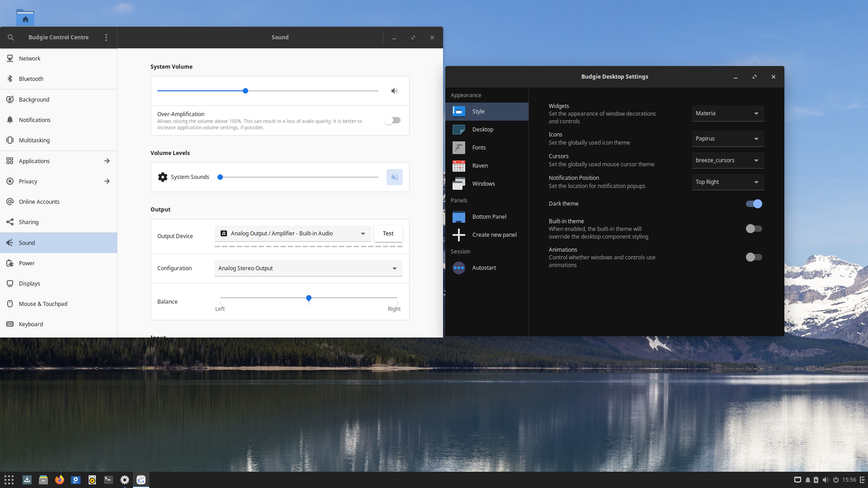The image size is (868, 488).
Task: Launch the terminal from the bottom panel
Action: [x=108, y=480]
